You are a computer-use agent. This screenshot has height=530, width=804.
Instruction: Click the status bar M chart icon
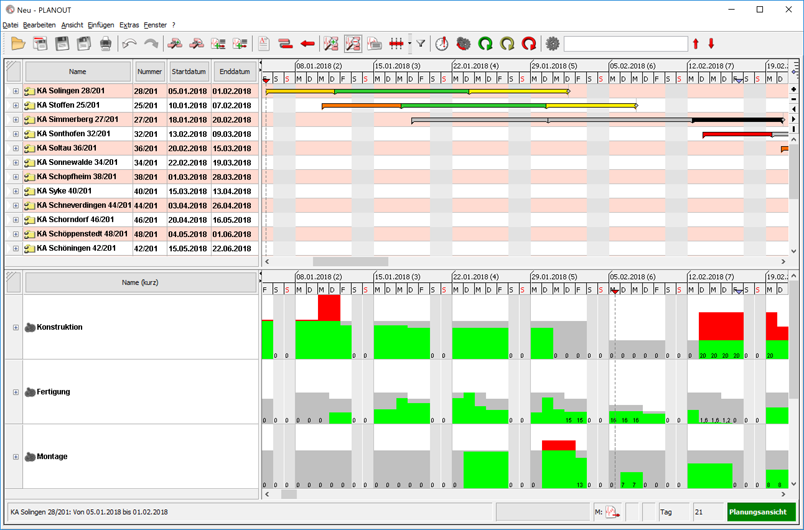[x=612, y=512]
